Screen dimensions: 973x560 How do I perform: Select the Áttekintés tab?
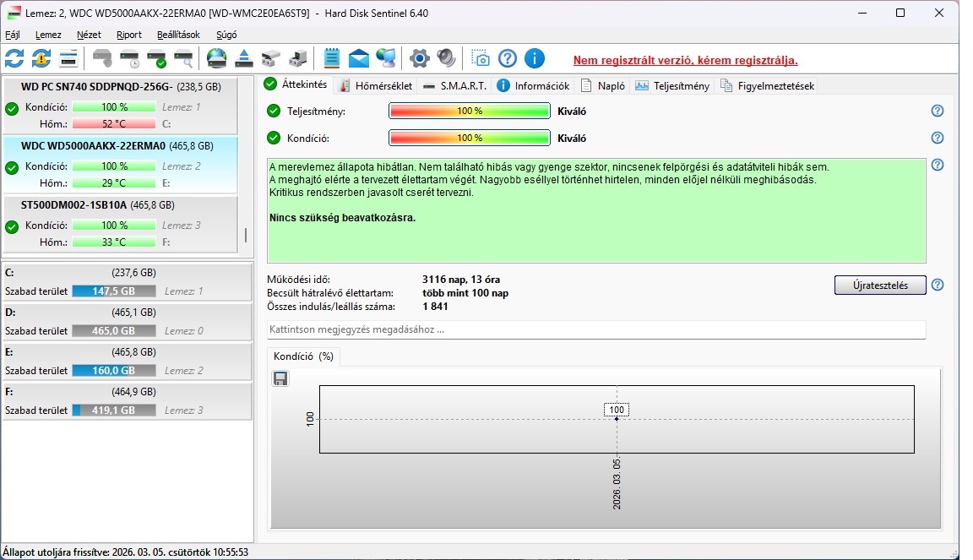[296, 84]
